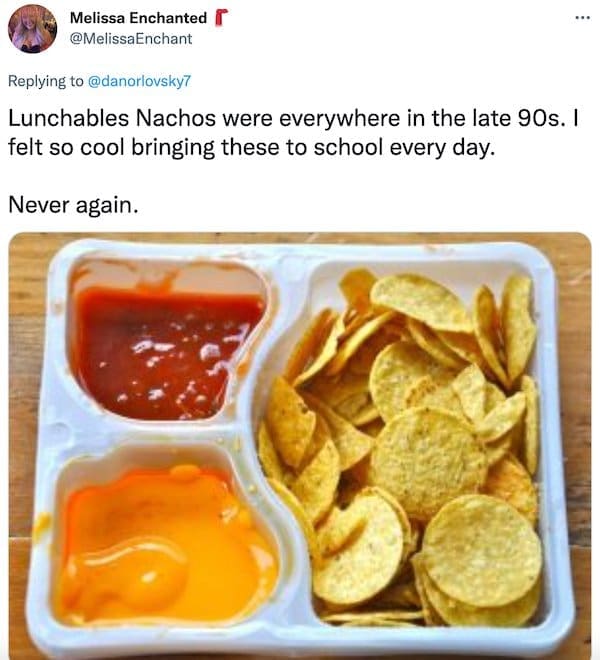Click the red emoji beside the display name
The height and width of the screenshot is (660, 600).
click(221, 18)
